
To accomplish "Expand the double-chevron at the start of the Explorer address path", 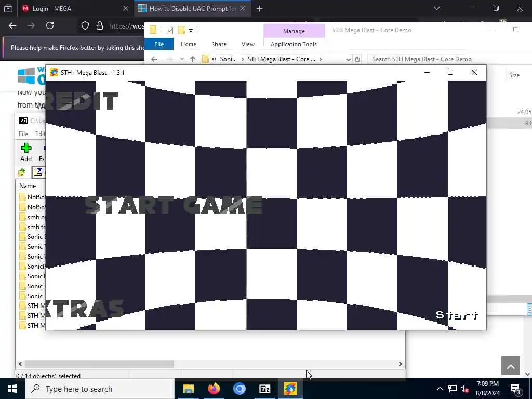I will pos(214,59).
